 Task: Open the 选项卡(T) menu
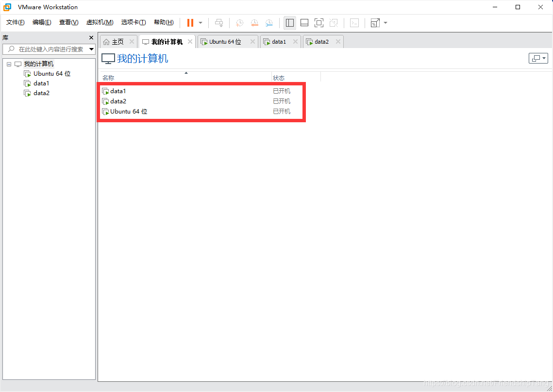pos(134,22)
